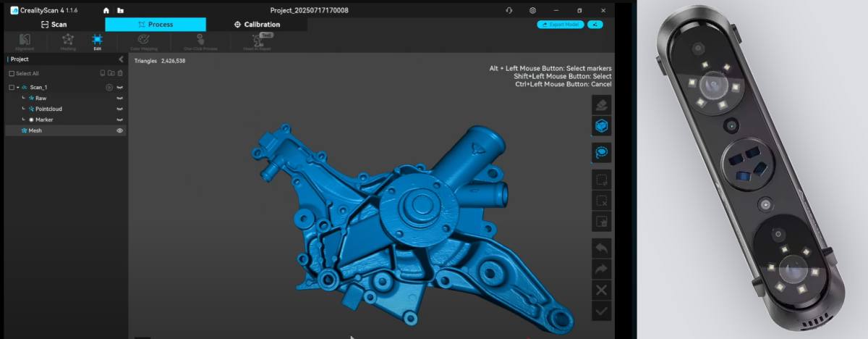Tick the Scan_1 checkbox
Viewport: 868px width, 339px height.
coord(12,87)
